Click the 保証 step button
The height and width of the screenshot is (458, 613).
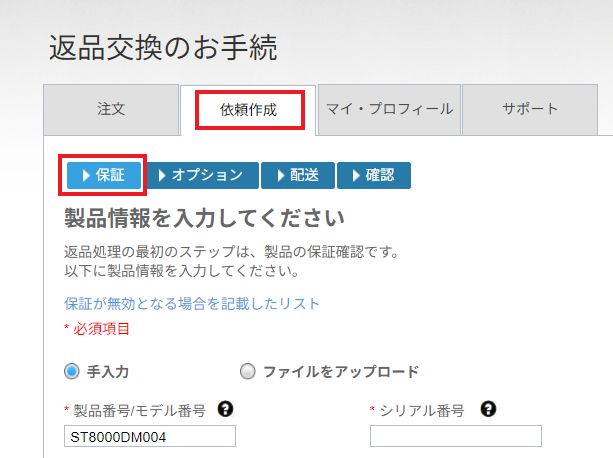pyautogui.click(x=103, y=175)
